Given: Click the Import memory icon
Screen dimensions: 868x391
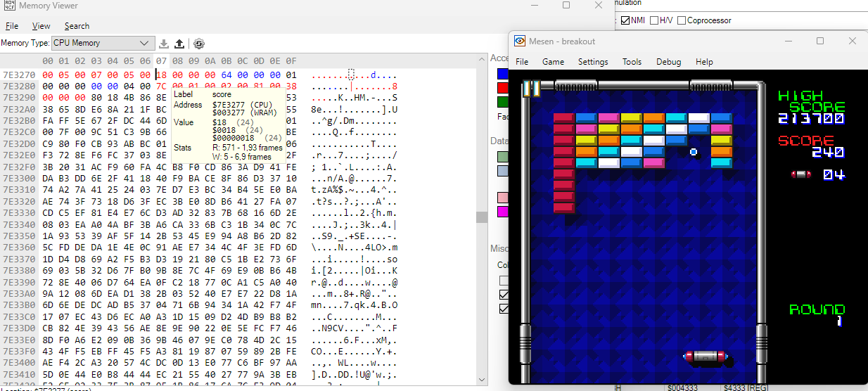Looking at the screenshot, I should [x=164, y=44].
